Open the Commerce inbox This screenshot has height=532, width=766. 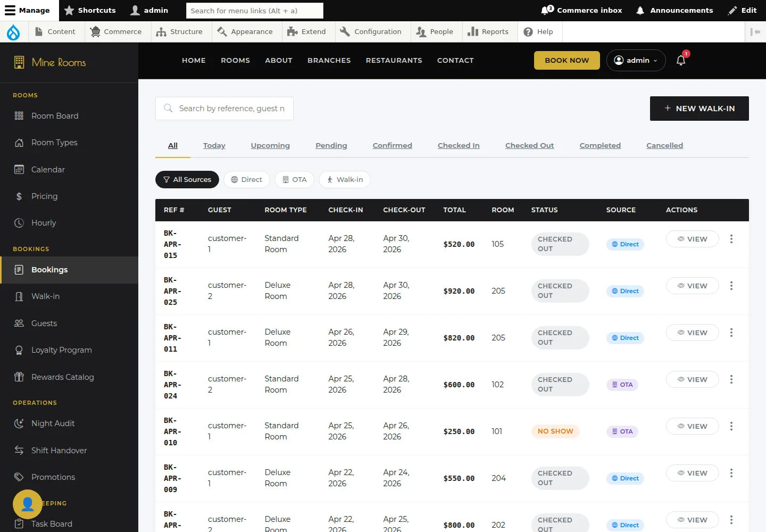coord(581,10)
